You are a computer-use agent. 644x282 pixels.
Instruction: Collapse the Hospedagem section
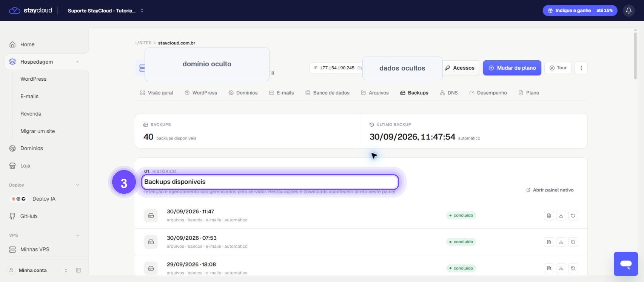coord(77,62)
